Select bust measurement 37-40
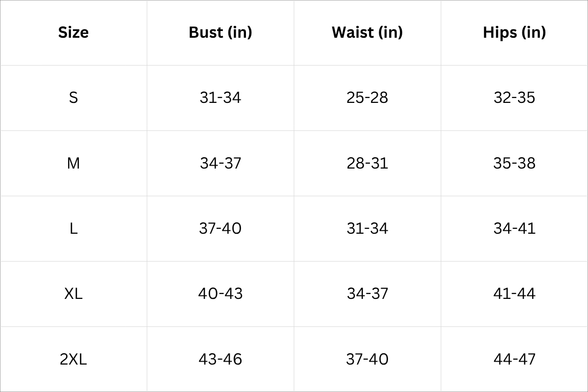The image size is (588, 392). 220,228
